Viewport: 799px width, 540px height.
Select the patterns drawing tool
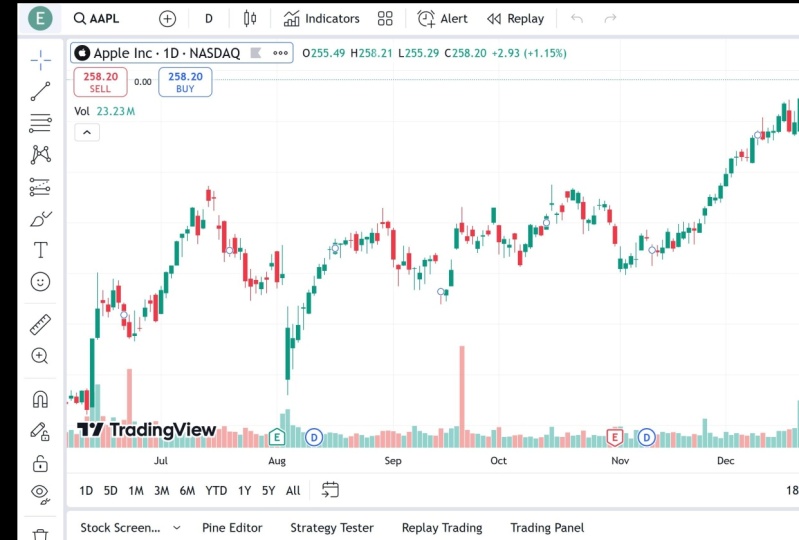40,154
